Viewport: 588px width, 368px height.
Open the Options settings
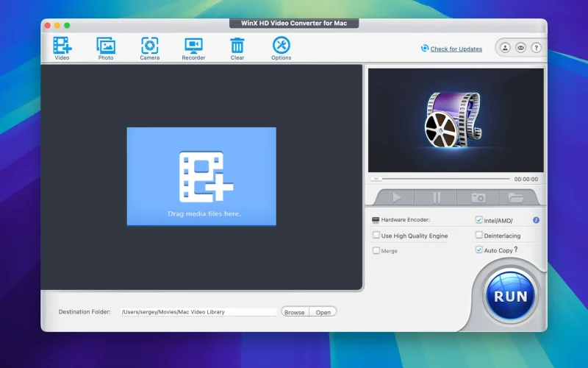(x=282, y=48)
